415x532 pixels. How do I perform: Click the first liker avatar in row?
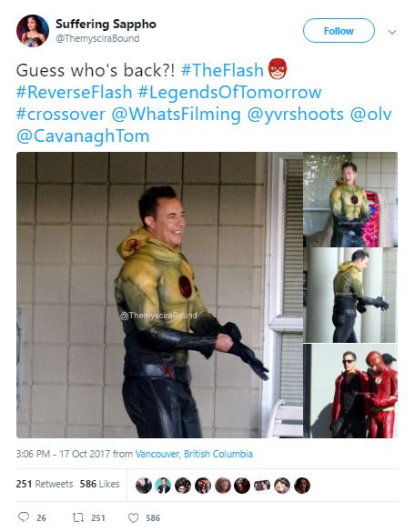pyautogui.click(x=143, y=486)
